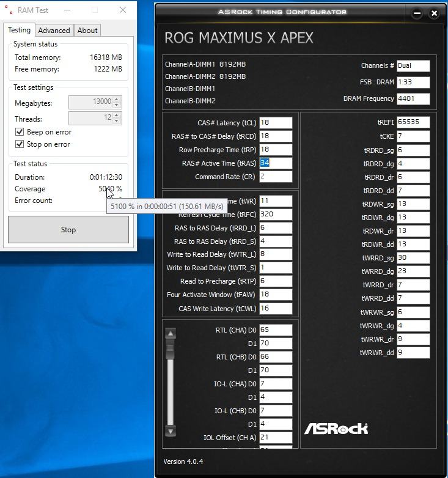The image size is (448, 478).
Task: Stop the running RAM test
Action: (68, 230)
